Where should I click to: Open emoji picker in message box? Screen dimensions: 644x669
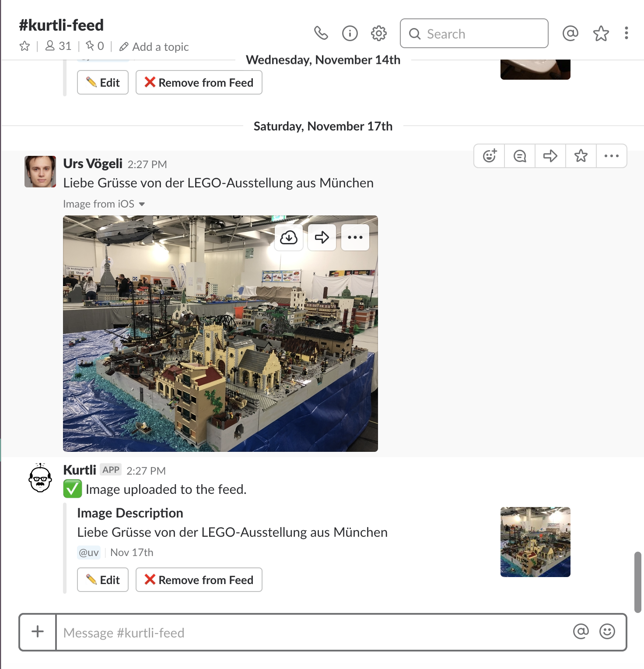tap(607, 631)
